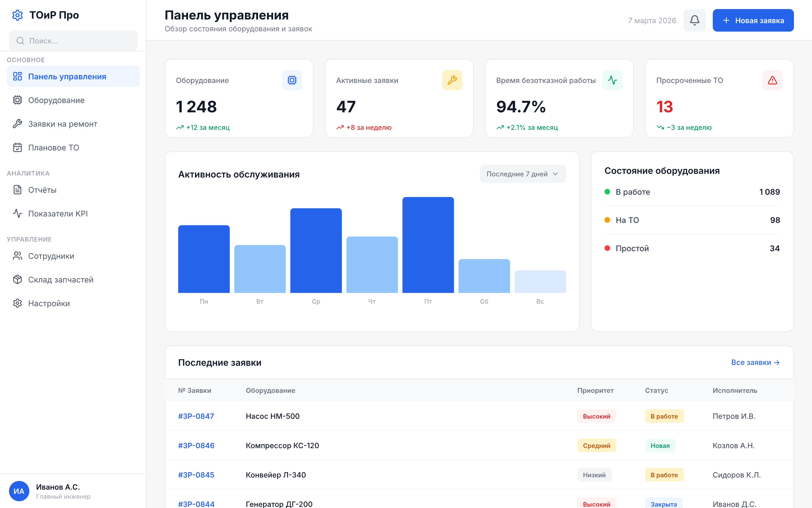Click Компрессор КС-120 equipment cell
The image size is (812, 508).
282,446
